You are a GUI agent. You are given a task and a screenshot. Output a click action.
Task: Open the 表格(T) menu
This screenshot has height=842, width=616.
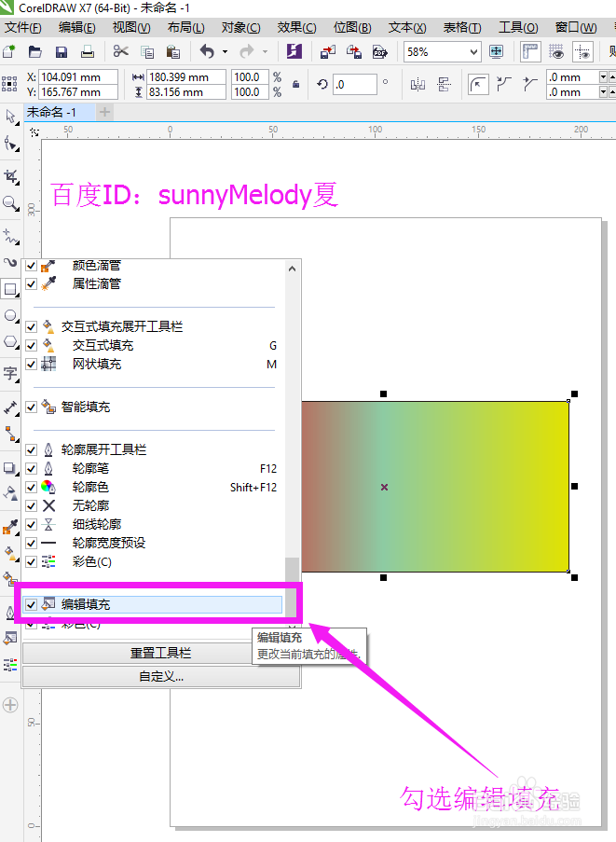(x=462, y=27)
